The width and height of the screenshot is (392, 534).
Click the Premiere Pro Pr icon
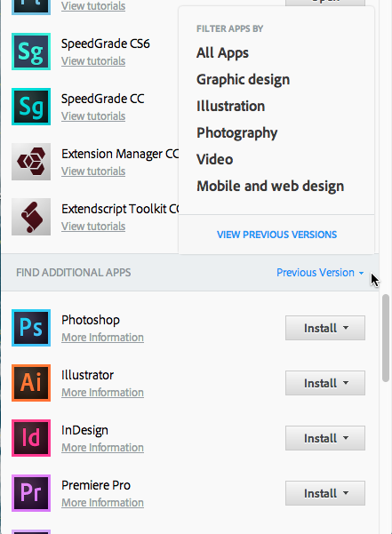tap(31, 493)
